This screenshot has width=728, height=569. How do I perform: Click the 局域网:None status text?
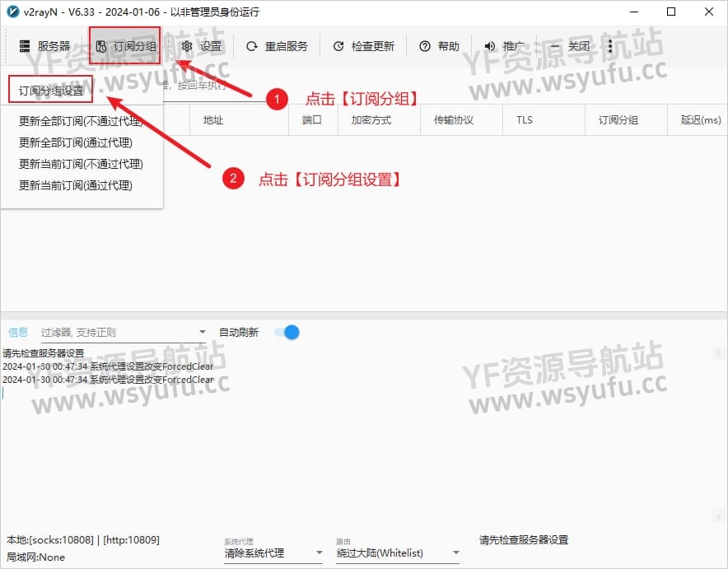[35, 557]
